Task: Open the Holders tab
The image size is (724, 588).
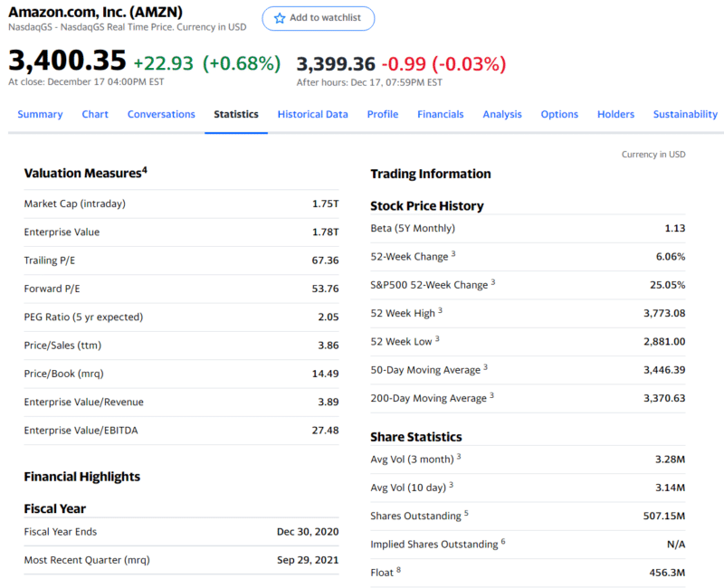Action: click(x=615, y=114)
